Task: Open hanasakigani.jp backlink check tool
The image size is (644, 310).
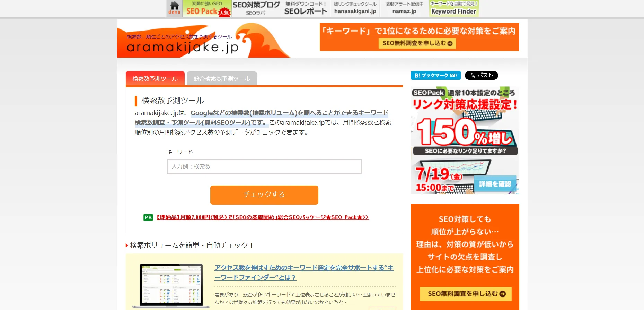Action: tap(355, 8)
